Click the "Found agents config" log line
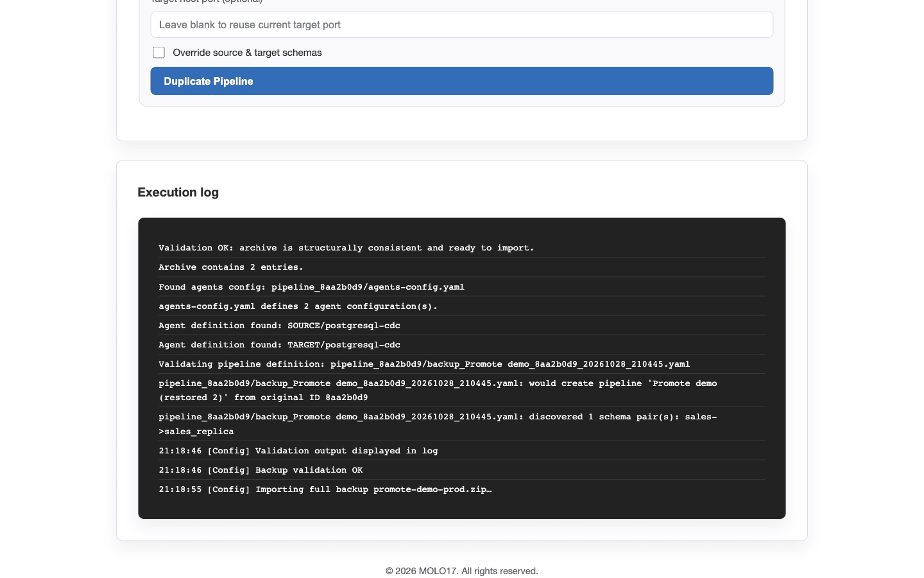 pos(462,287)
